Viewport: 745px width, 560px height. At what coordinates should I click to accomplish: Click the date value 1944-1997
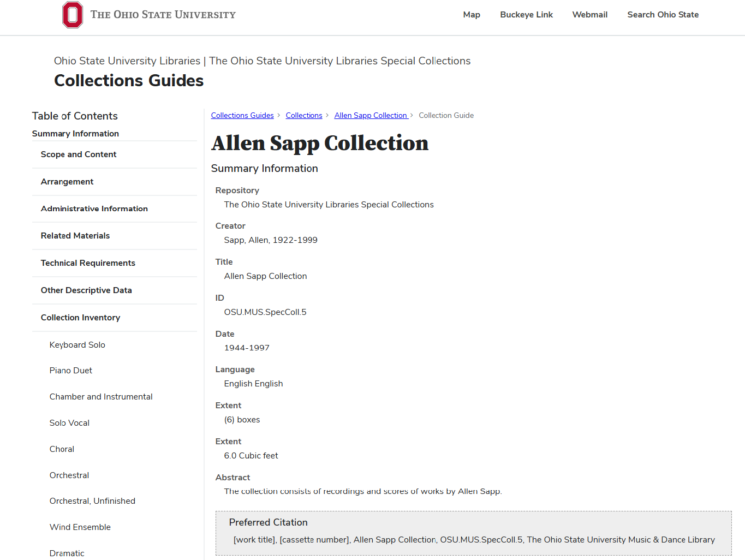247,348
